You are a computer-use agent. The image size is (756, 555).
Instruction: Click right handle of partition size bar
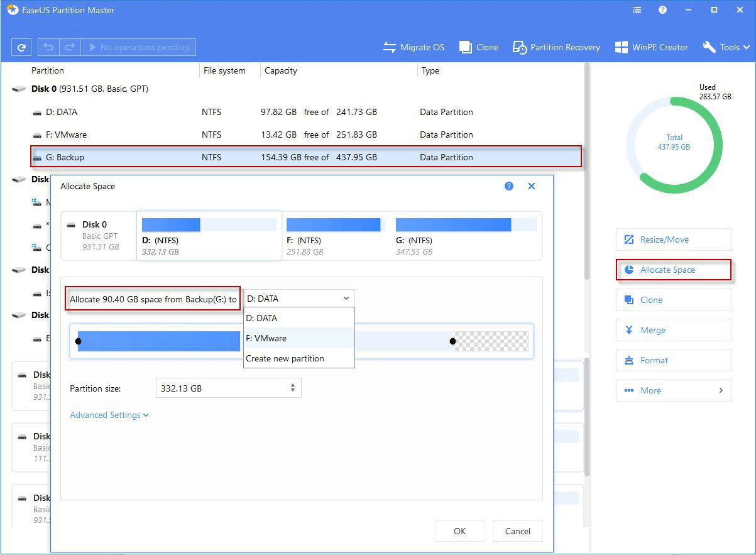(x=452, y=341)
